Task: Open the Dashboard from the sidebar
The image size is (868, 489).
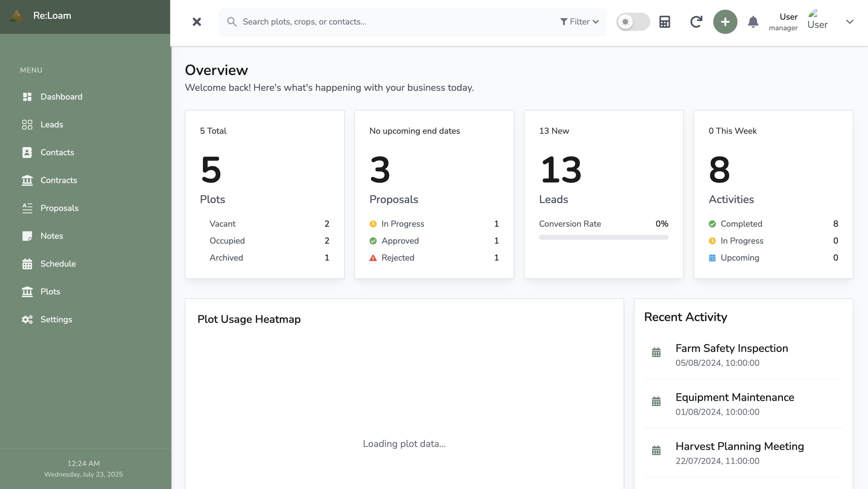Action: pos(61,97)
